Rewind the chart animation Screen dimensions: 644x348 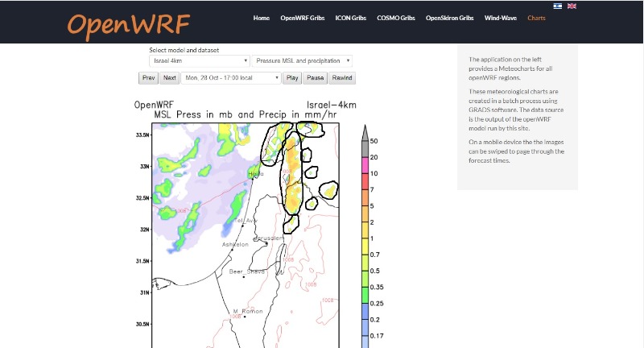click(342, 78)
